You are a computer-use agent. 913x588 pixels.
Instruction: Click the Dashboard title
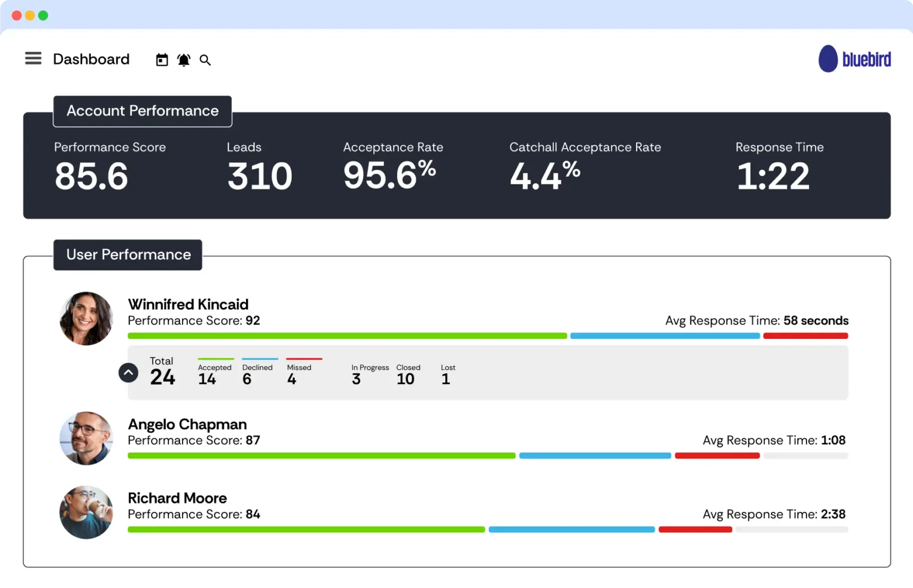91,59
